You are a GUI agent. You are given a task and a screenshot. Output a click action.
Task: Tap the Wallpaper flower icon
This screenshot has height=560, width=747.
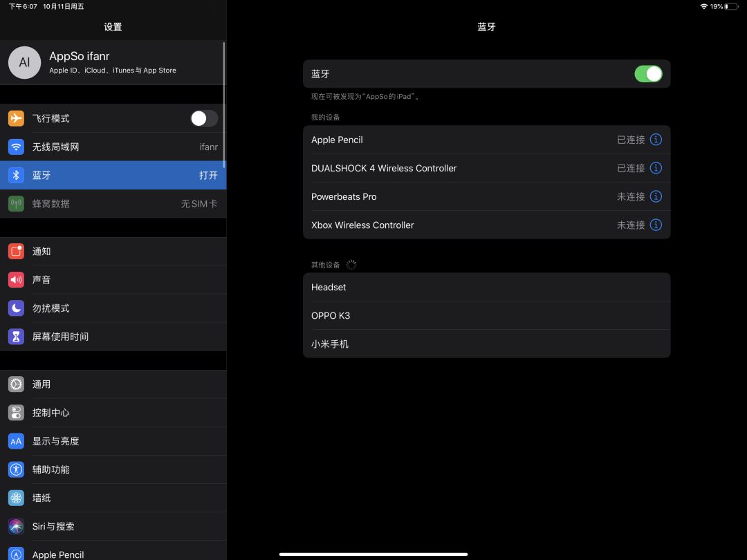(16, 498)
